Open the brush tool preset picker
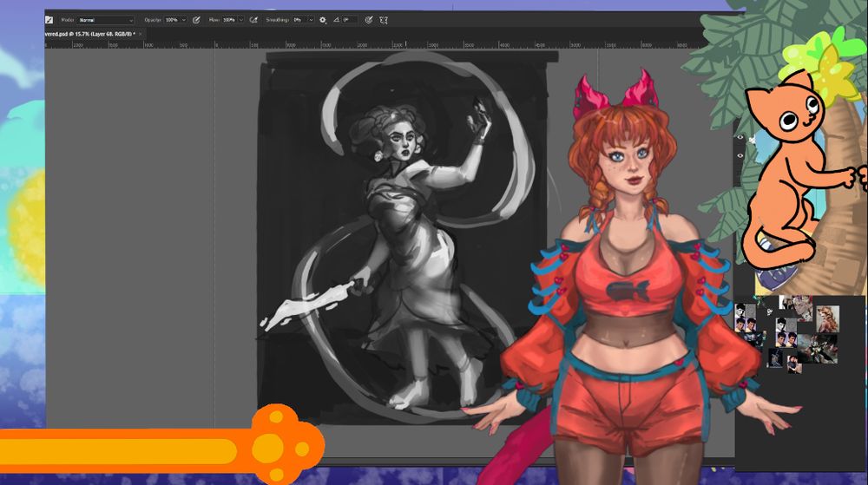The image size is (868, 485). (49, 20)
